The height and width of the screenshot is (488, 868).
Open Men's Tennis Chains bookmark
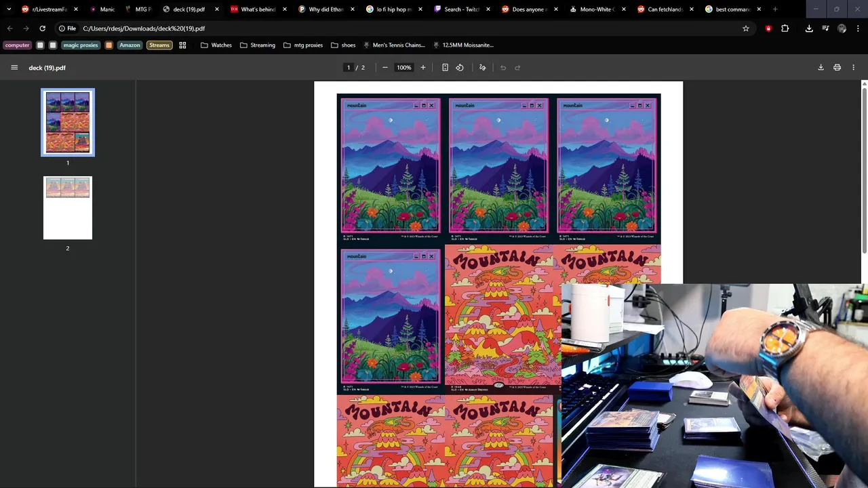coord(394,45)
